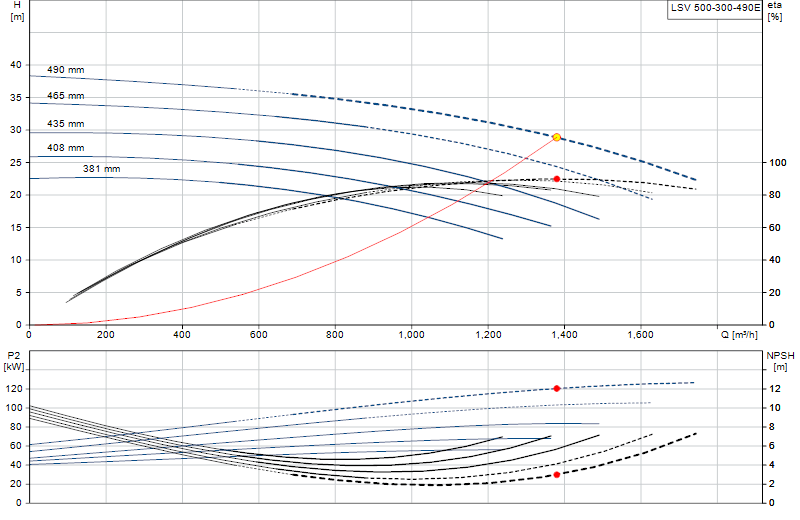Click the 30 tick on the head axis
This screenshot has height=520, width=800.
[16, 130]
